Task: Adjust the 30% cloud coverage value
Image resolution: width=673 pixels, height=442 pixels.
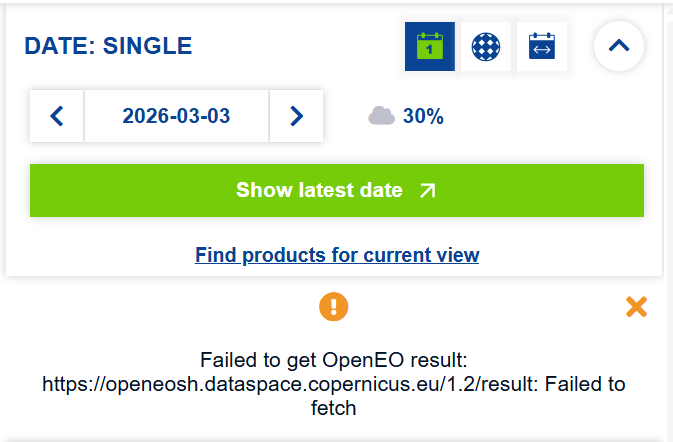Action: tap(423, 116)
